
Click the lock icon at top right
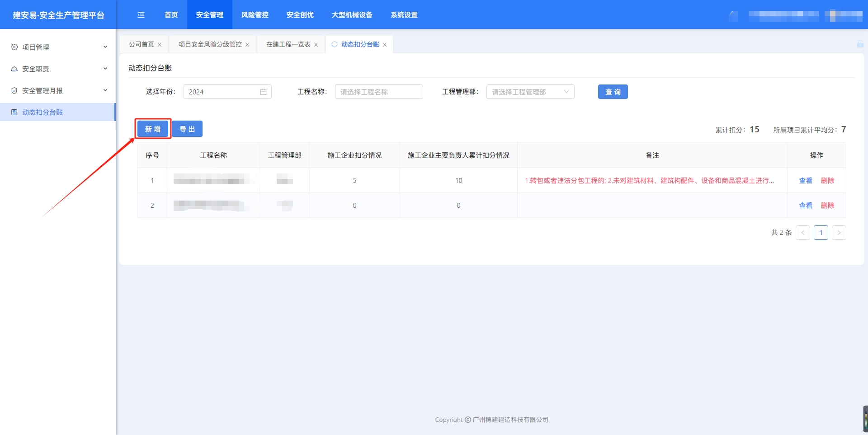point(860,44)
